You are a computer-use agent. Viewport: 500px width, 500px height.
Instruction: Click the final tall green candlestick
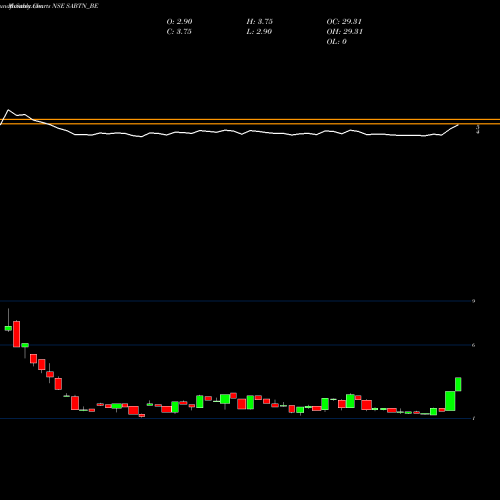tap(458, 384)
